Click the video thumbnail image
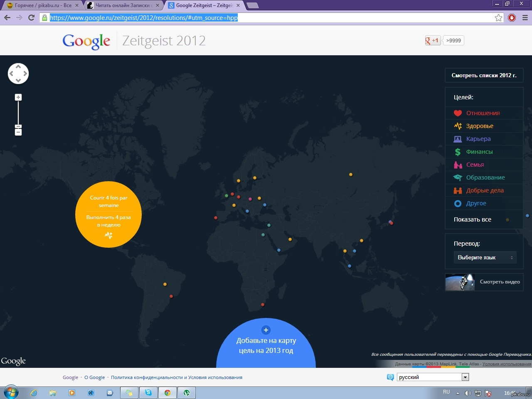This screenshot has height=399, width=532. pyautogui.click(x=460, y=282)
